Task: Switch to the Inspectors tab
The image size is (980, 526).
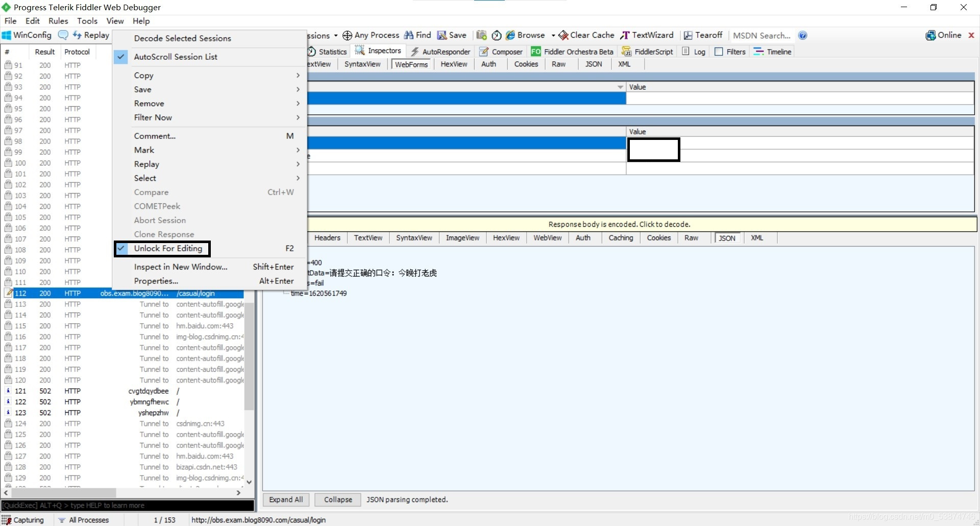Action: click(x=378, y=51)
